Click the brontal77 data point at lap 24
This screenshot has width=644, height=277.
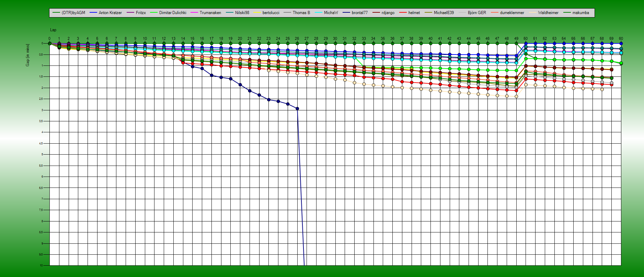278,101
